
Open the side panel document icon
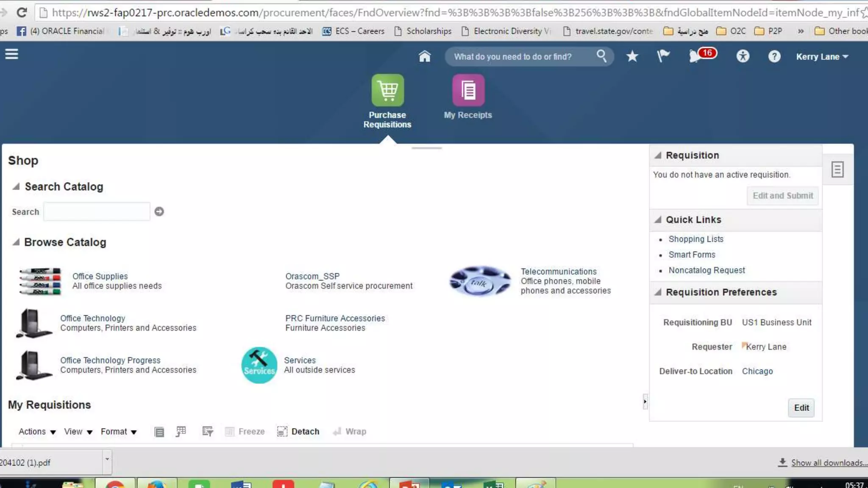(x=837, y=169)
